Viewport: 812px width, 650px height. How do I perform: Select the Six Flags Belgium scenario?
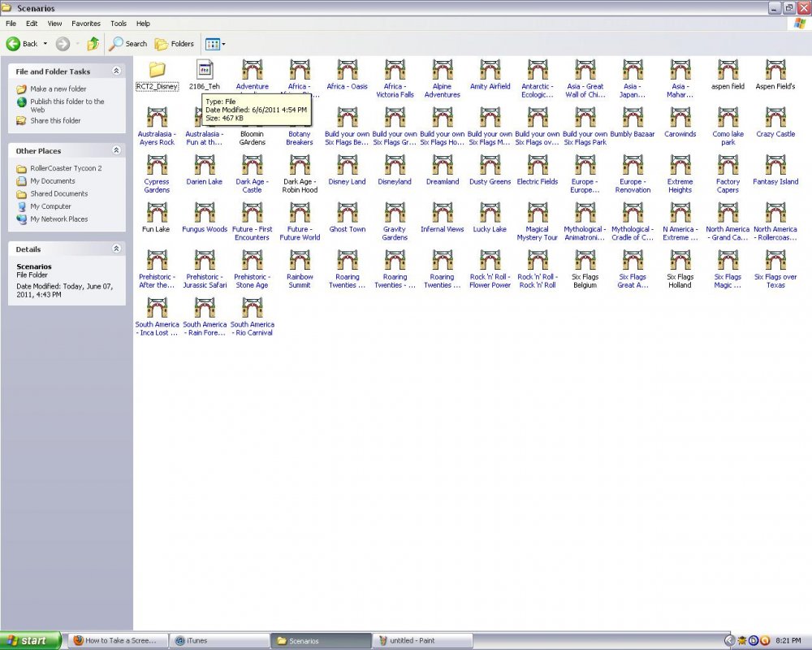click(585, 260)
